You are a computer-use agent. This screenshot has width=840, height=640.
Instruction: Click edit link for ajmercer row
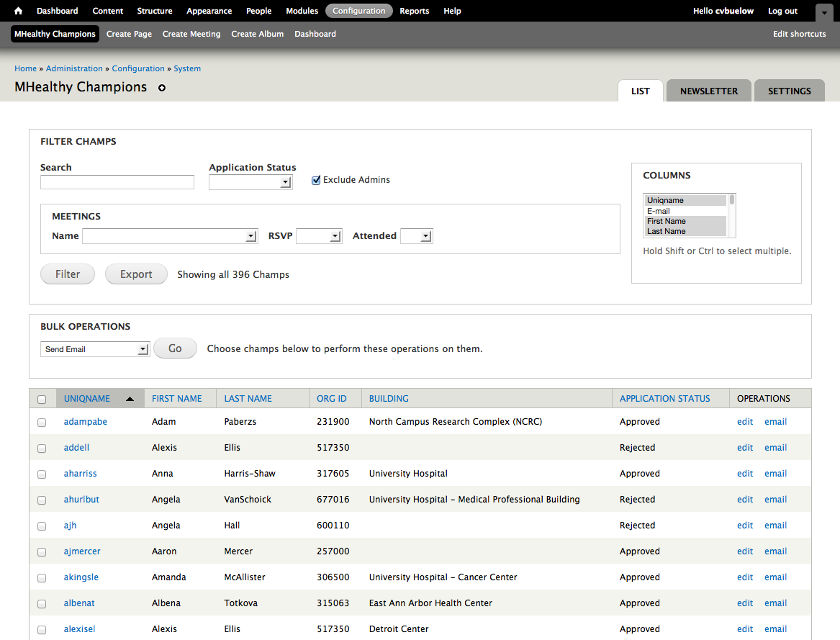click(745, 551)
